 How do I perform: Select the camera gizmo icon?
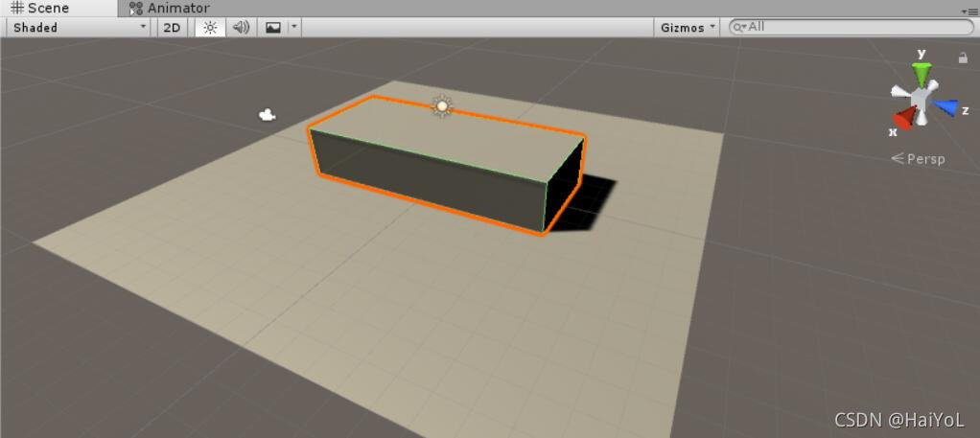(268, 115)
